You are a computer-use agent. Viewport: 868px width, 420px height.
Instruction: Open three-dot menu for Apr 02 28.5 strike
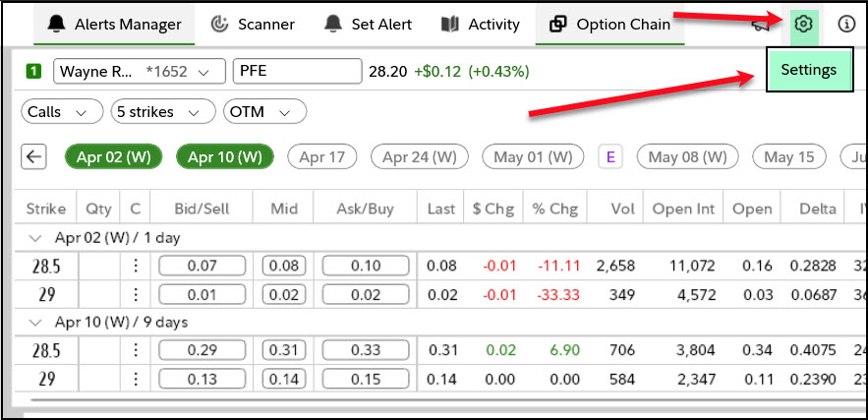click(135, 266)
